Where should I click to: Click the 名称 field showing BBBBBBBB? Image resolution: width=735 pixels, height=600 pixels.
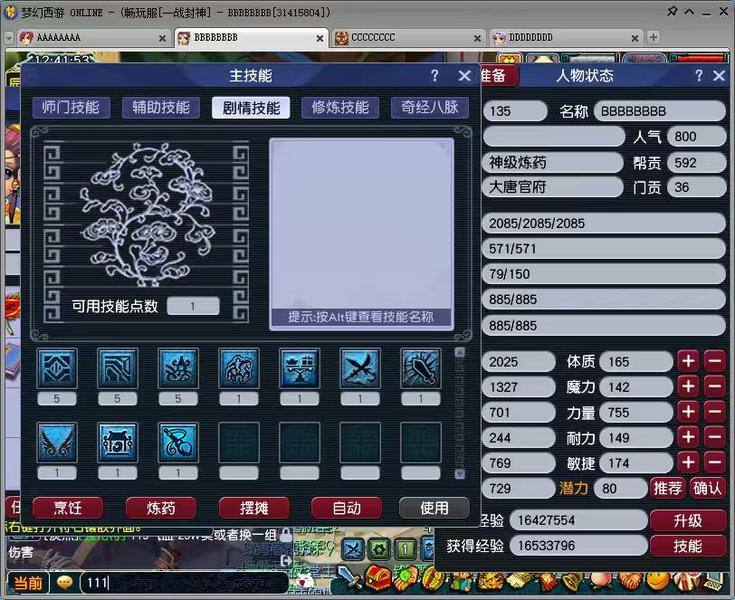[660, 111]
